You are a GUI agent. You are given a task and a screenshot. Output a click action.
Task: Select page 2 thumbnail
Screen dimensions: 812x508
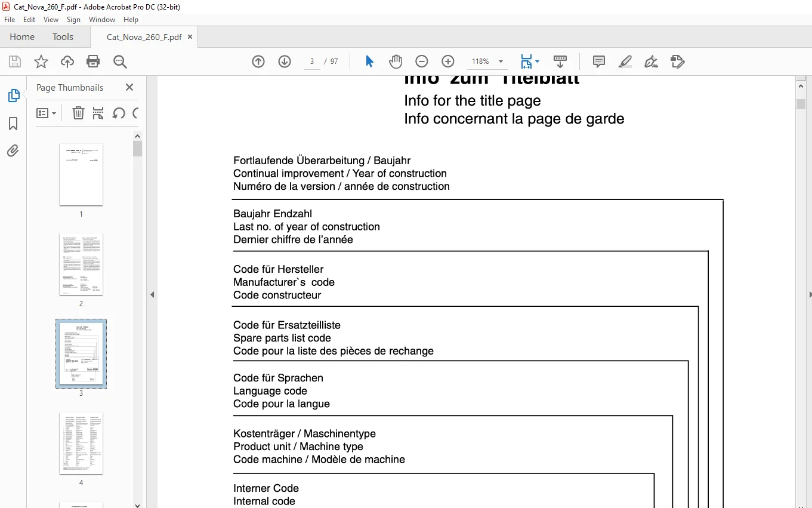pos(81,264)
